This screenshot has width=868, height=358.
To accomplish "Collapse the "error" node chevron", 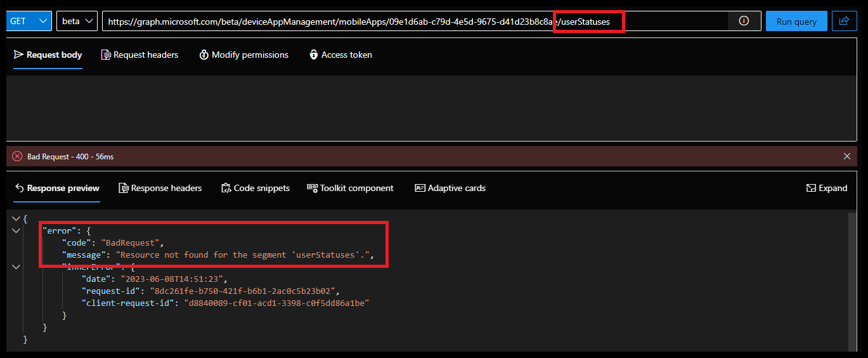I will click(x=16, y=230).
